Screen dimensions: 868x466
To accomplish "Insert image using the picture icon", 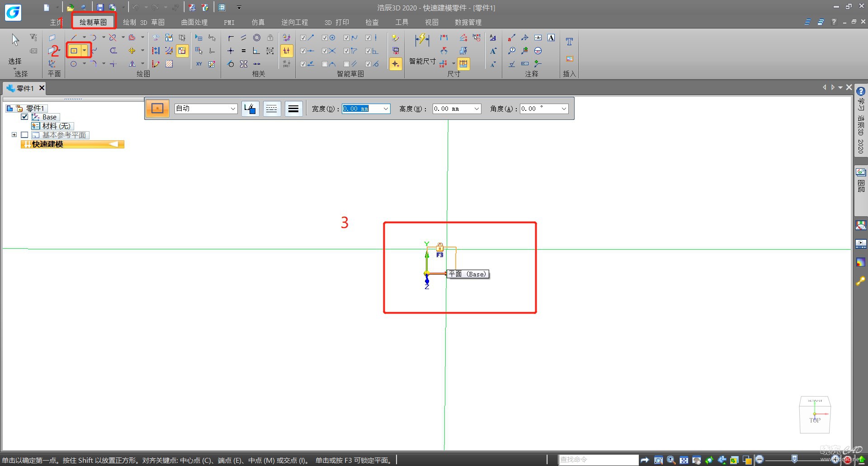I will coord(569,59).
